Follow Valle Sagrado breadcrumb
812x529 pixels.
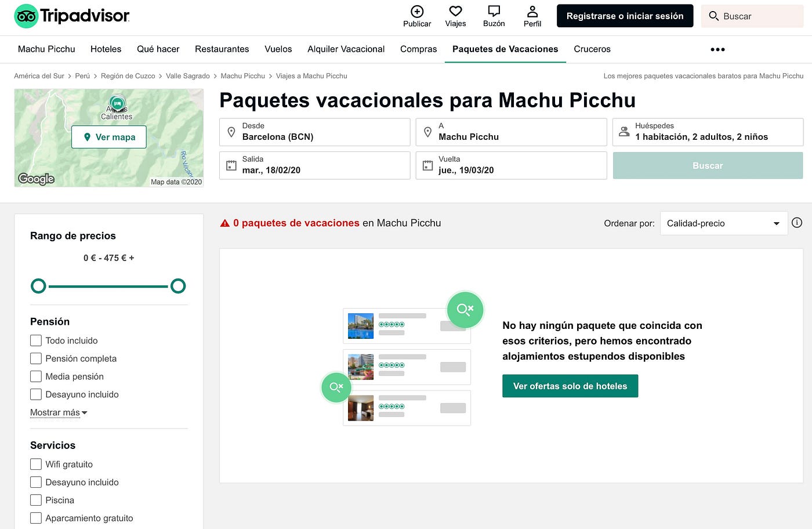188,76
